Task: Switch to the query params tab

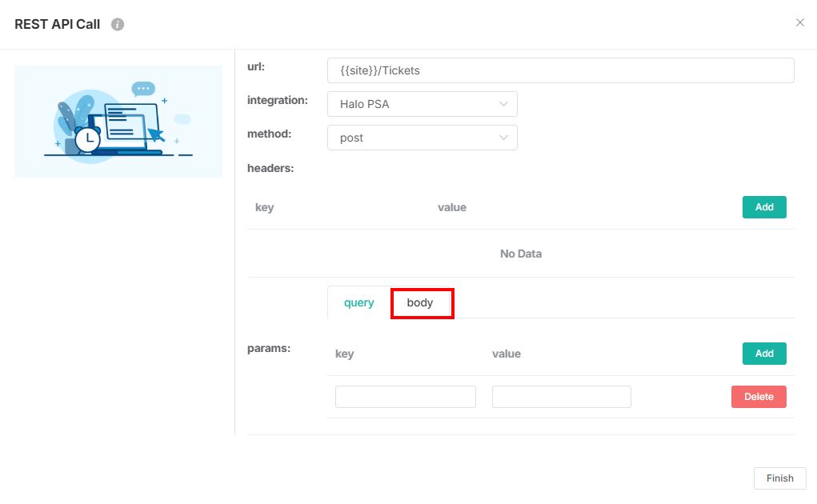Action: coord(358,303)
